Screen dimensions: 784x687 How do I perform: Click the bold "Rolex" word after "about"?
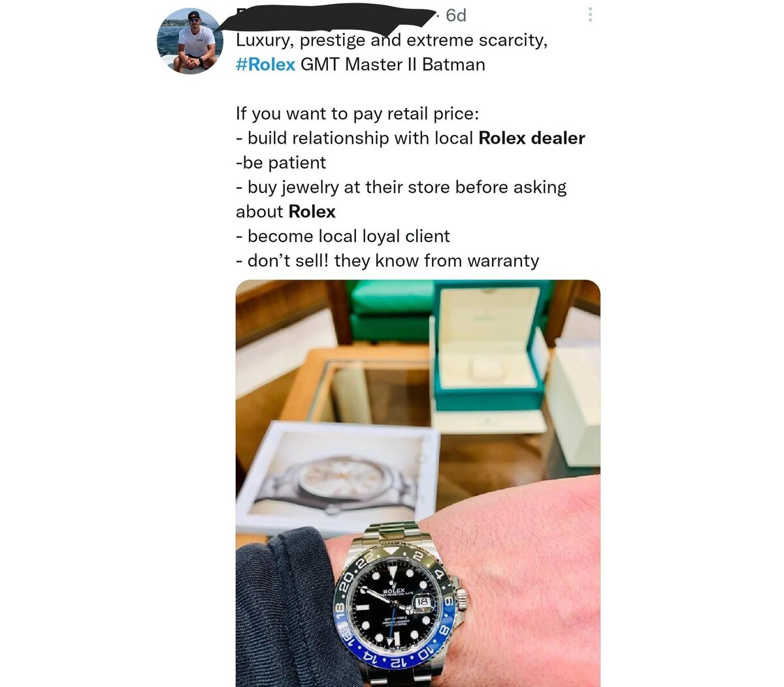point(312,212)
